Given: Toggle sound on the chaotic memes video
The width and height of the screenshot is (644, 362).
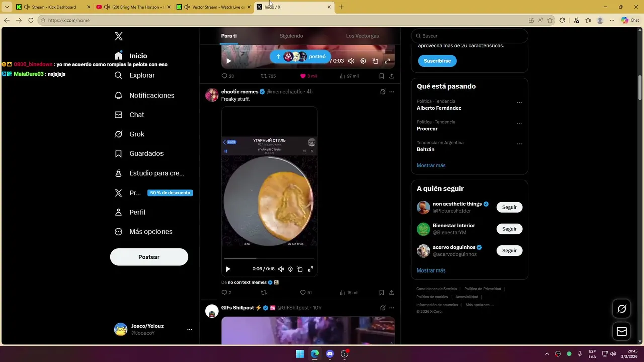Looking at the screenshot, I should click(281, 269).
